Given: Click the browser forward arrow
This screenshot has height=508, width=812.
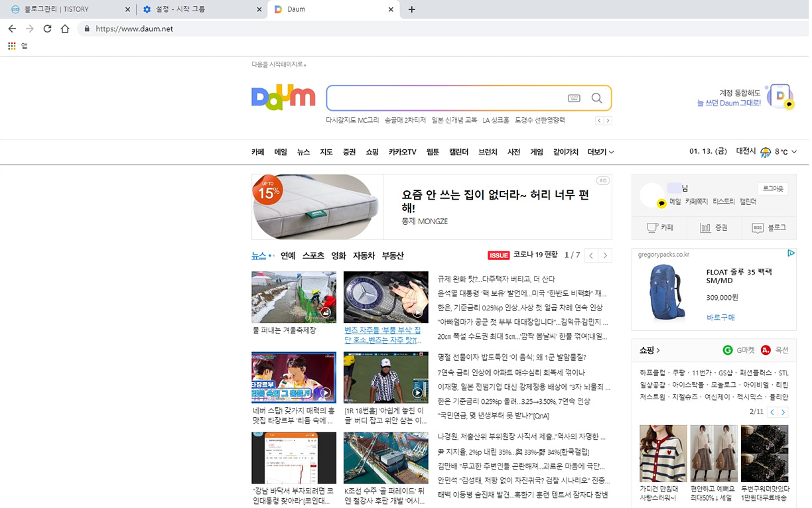Looking at the screenshot, I should click(x=29, y=29).
